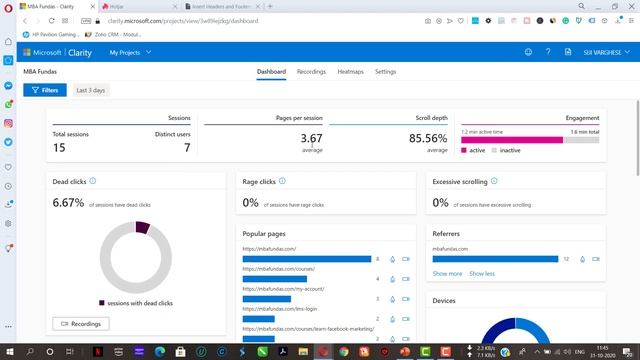Expand hidden system tray icons chevron
640x360 pixels.
[536, 351]
